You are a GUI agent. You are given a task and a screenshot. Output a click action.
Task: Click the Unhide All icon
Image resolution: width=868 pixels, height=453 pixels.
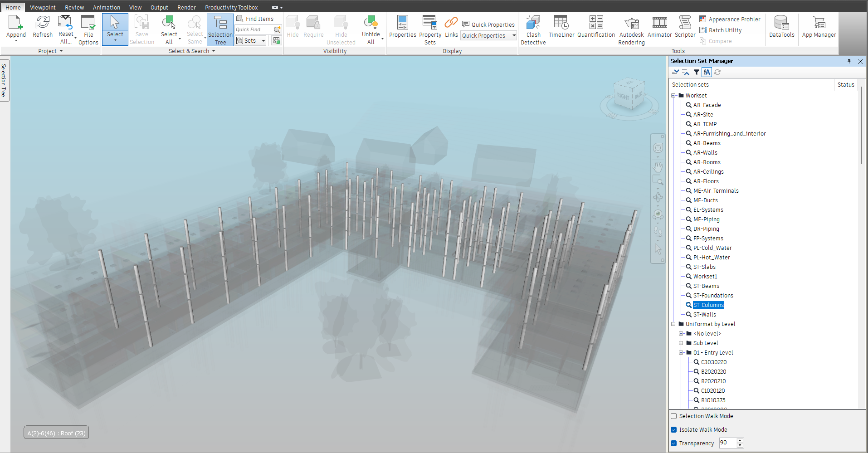click(x=371, y=22)
